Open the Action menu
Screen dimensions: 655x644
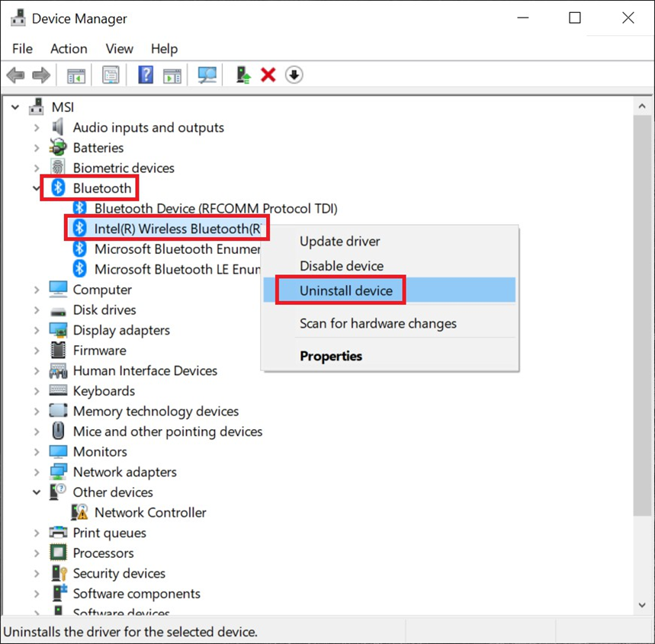click(69, 49)
